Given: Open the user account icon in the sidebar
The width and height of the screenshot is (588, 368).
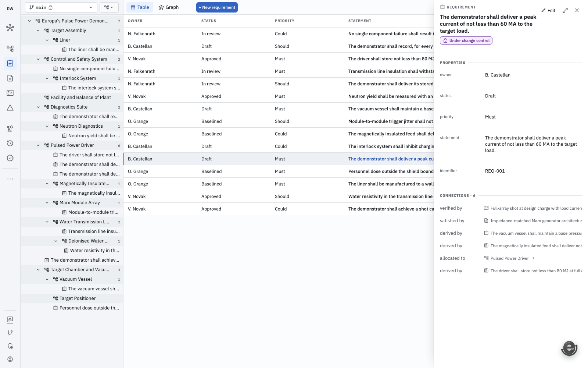Looking at the screenshot, I should point(10,359).
